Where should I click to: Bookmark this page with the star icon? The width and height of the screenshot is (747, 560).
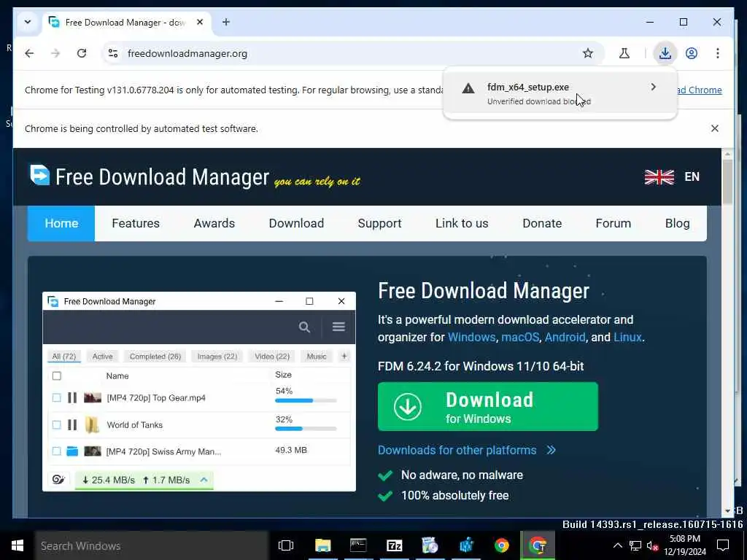coord(588,53)
